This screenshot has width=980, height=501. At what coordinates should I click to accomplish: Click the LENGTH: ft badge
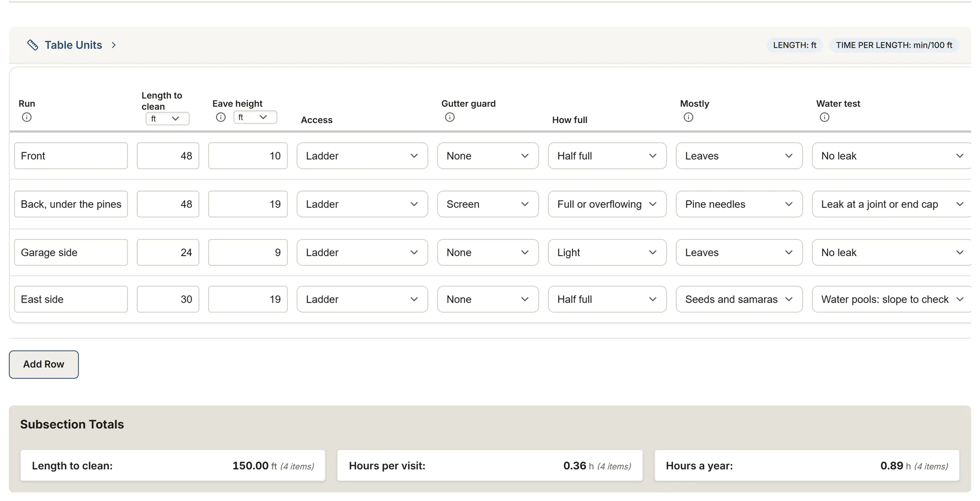click(x=795, y=45)
